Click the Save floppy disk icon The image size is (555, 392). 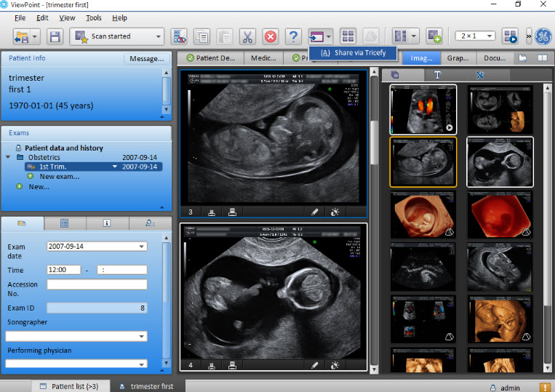pyautogui.click(x=55, y=36)
